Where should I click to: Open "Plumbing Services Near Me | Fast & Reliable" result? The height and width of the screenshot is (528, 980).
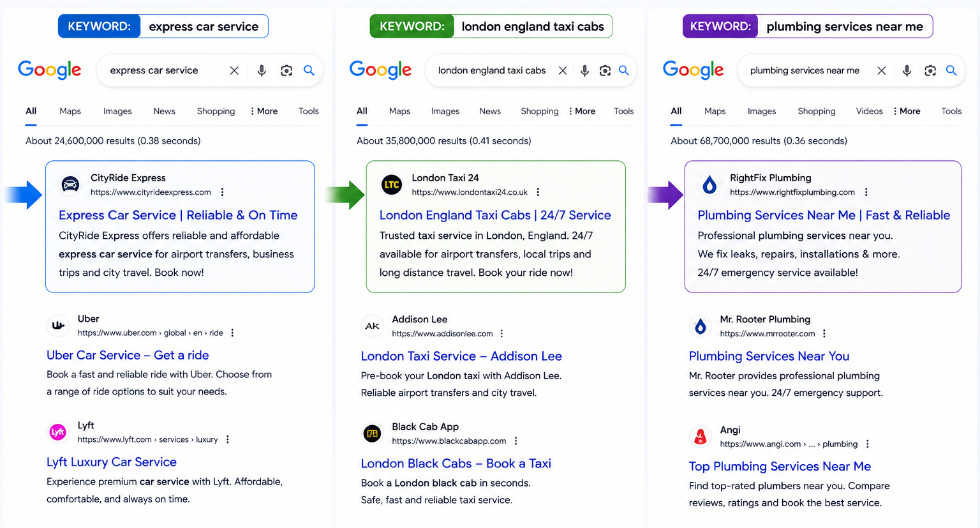[x=824, y=215]
